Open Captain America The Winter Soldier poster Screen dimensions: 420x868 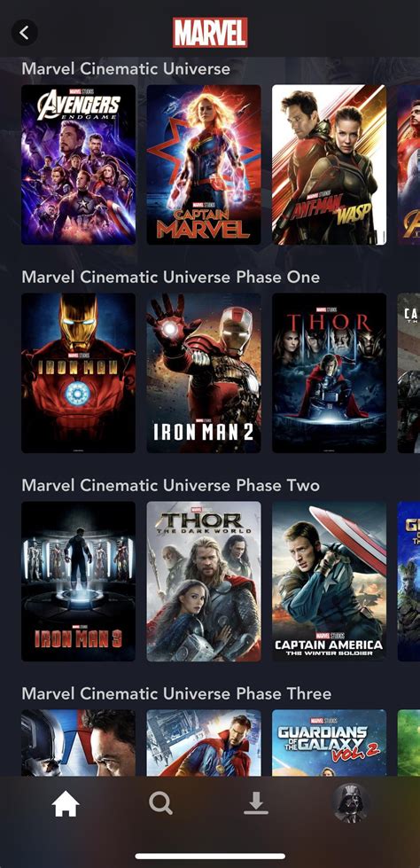click(330, 582)
